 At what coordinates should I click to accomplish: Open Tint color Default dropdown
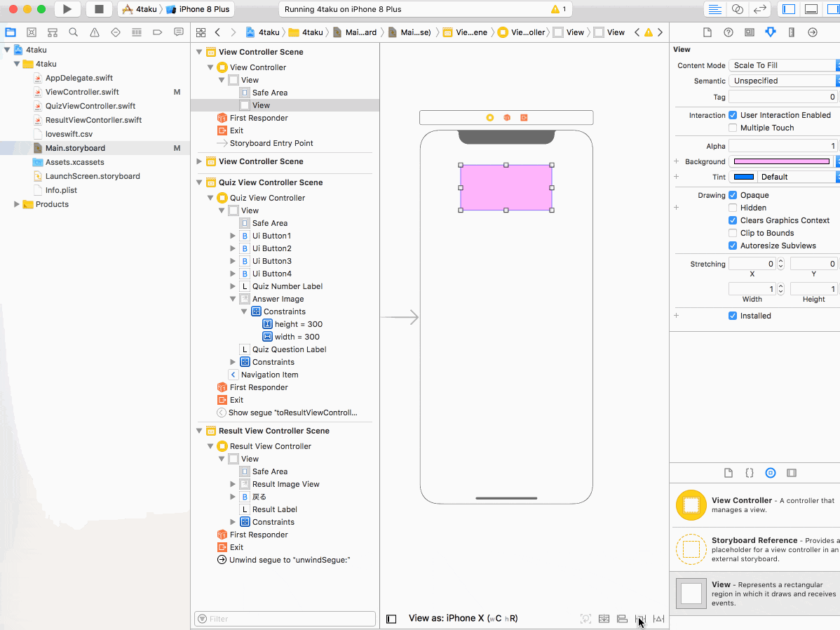(x=798, y=177)
